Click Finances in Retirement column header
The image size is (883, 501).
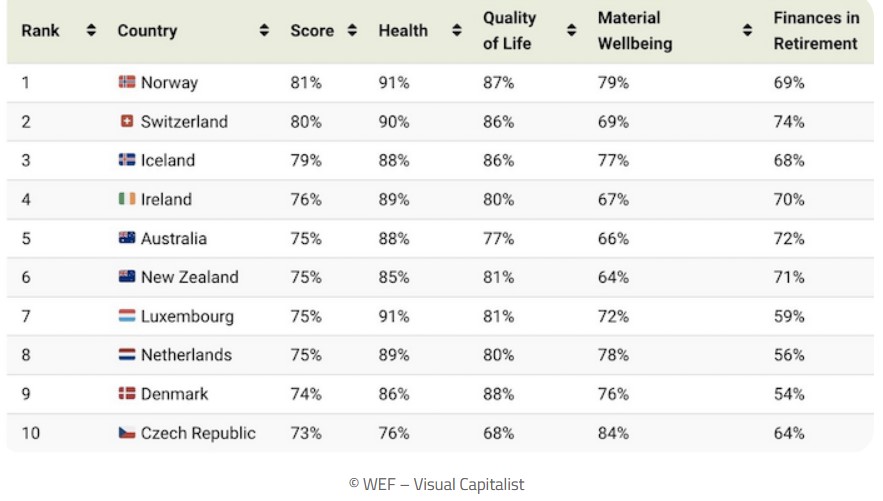[x=816, y=30]
